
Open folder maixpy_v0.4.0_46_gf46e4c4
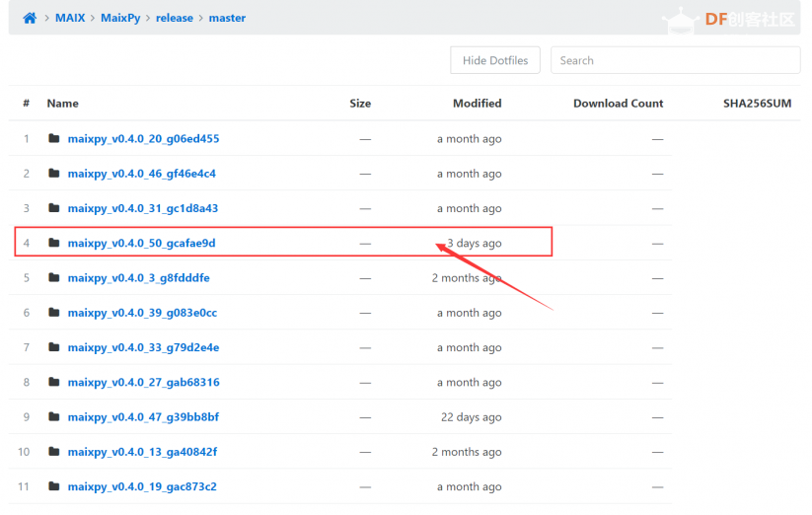(141, 174)
